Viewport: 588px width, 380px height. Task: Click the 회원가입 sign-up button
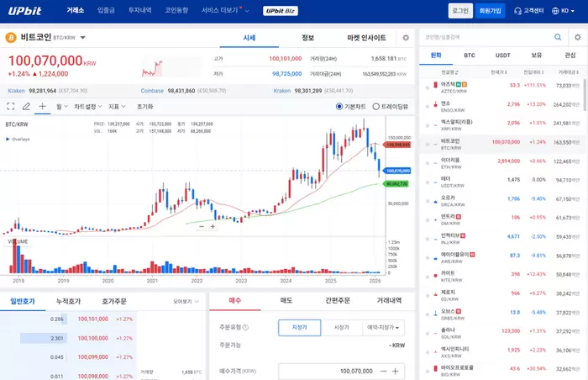point(490,11)
